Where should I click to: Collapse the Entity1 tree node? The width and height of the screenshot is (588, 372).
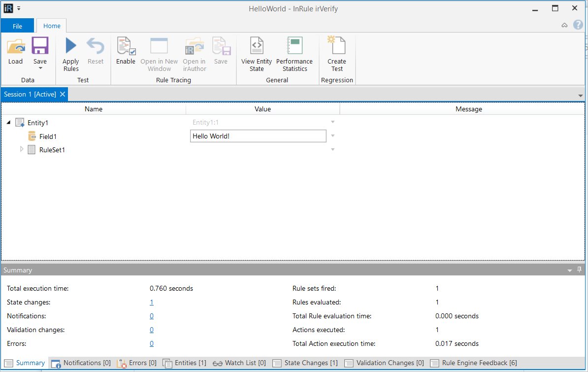[x=9, y=122]
